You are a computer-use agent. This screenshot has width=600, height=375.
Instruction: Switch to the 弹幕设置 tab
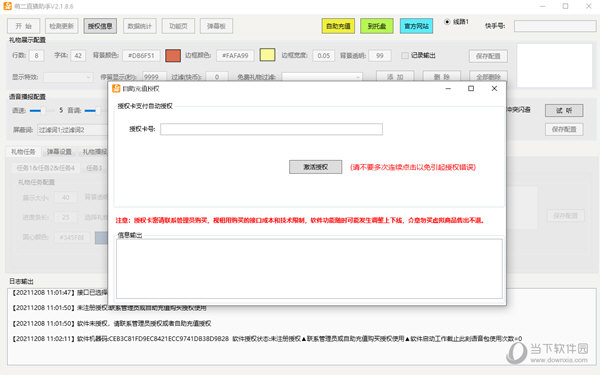click(x=59, y=152)
